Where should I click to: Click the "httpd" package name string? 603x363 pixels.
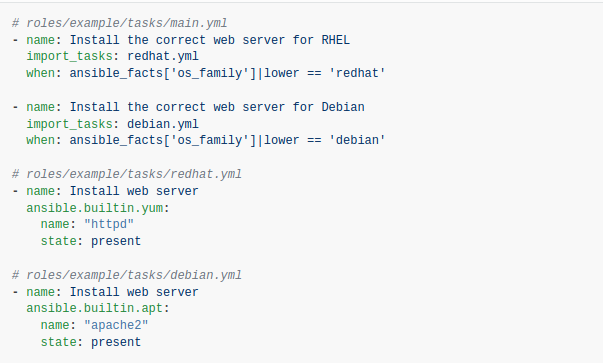[109, 224]
